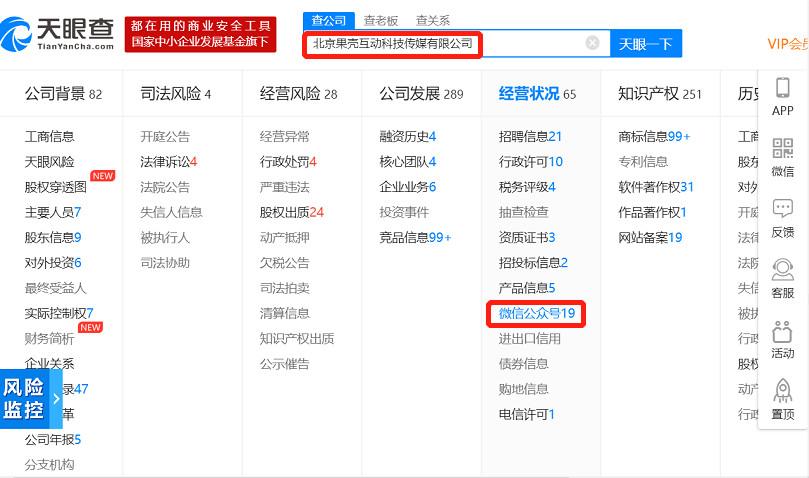Click the greyed 购地信息 entry
This screenshot has height=478, width=809.
click(524, 389)
